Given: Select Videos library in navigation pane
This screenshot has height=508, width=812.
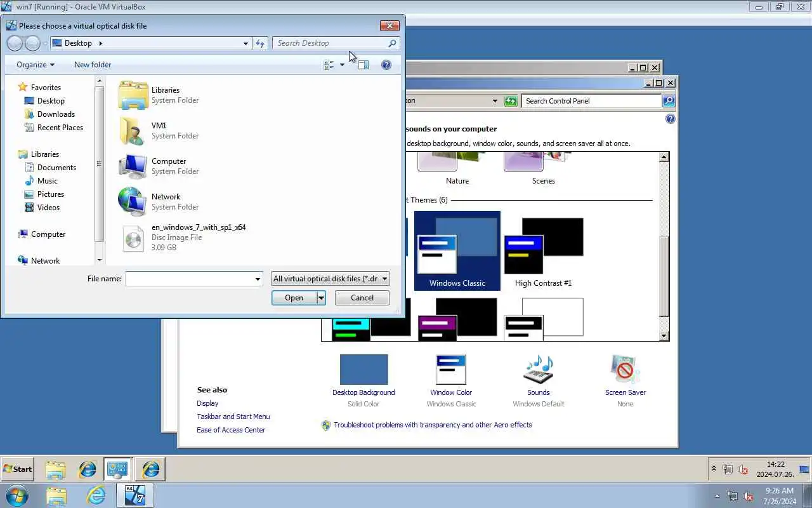Looking at the screenshot, I should [x=48, y=208].
